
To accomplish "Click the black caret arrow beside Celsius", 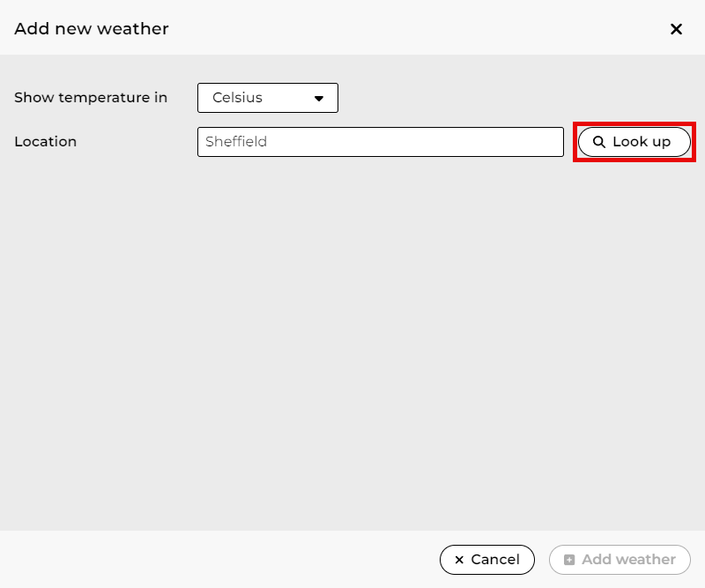I will [x=319, y=99].
